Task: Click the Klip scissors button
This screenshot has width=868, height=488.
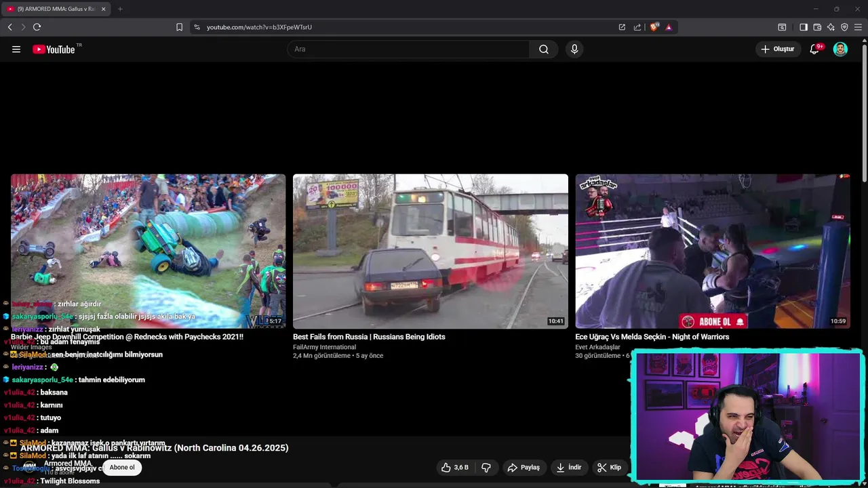Action: point(609,468)
